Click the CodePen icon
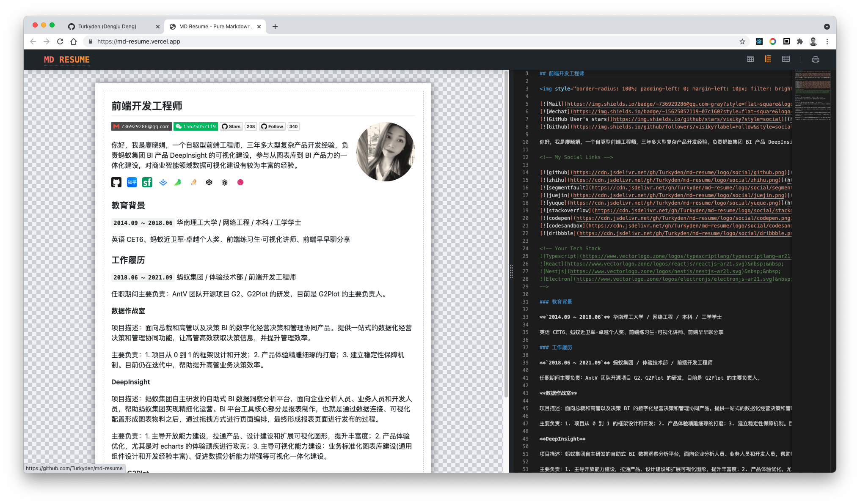 pyautogui.click(x=209, y=182)
